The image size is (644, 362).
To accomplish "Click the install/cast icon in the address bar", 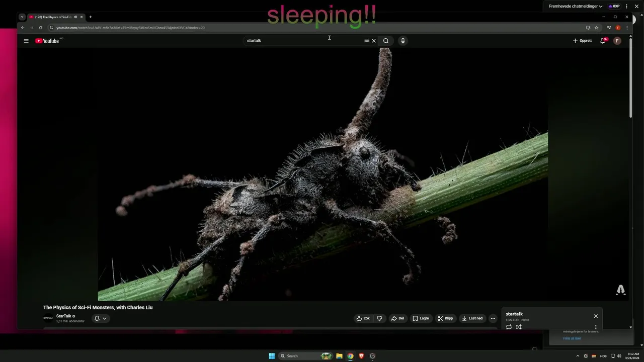I will [x=588, y=28].
